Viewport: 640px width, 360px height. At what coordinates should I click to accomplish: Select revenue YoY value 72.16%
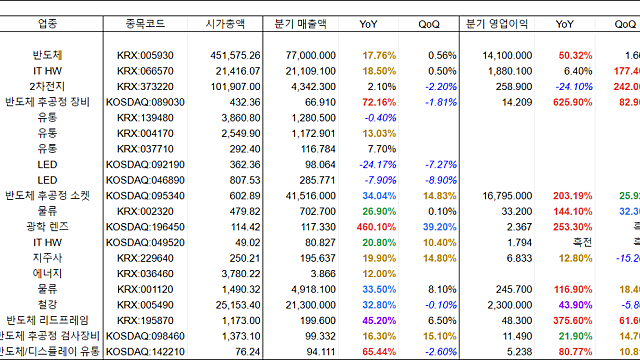pos(379,102)
